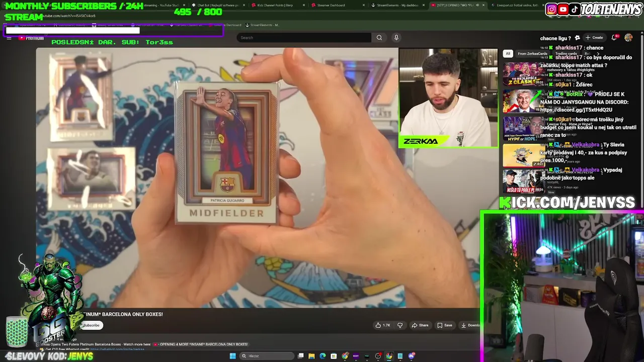The image size is (644, 362).
Task: Select the All filter chip
Action: [508, 54]
